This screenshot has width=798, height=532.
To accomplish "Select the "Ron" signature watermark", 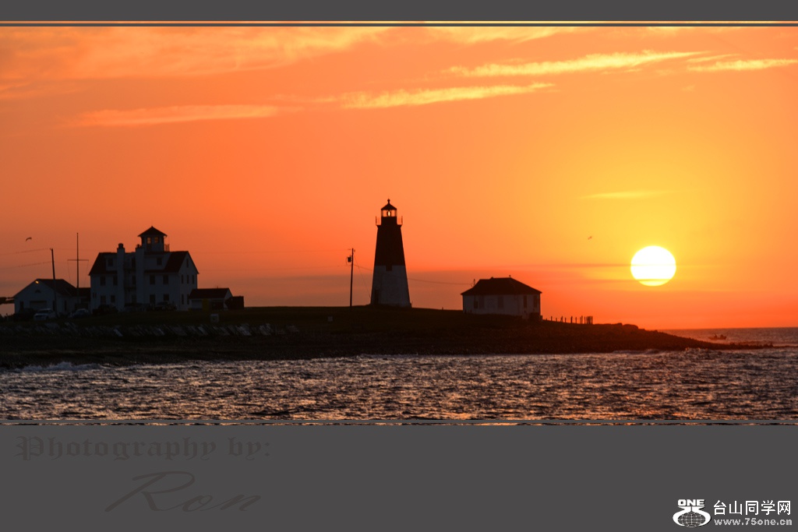I will tap(184, 493).
